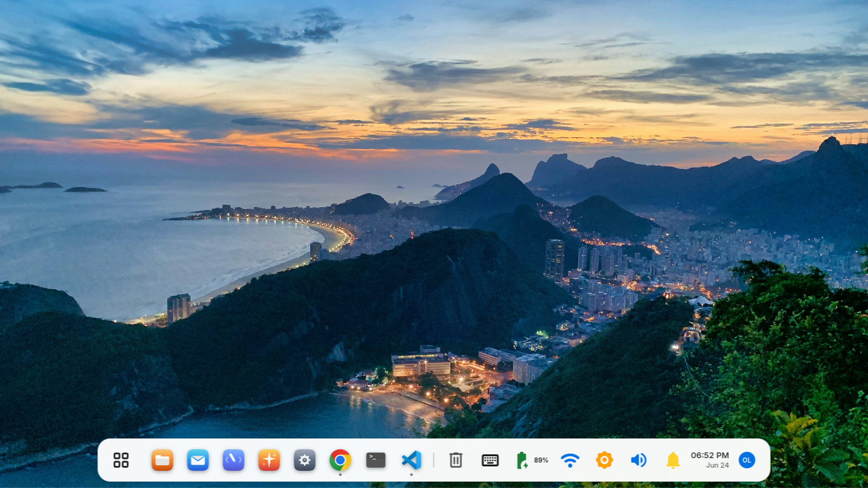Open the app launcher grid in the dock
Image resolution: width=868 pixels, height=488 pixels.
pyautogui.click(x=121, y=460)
